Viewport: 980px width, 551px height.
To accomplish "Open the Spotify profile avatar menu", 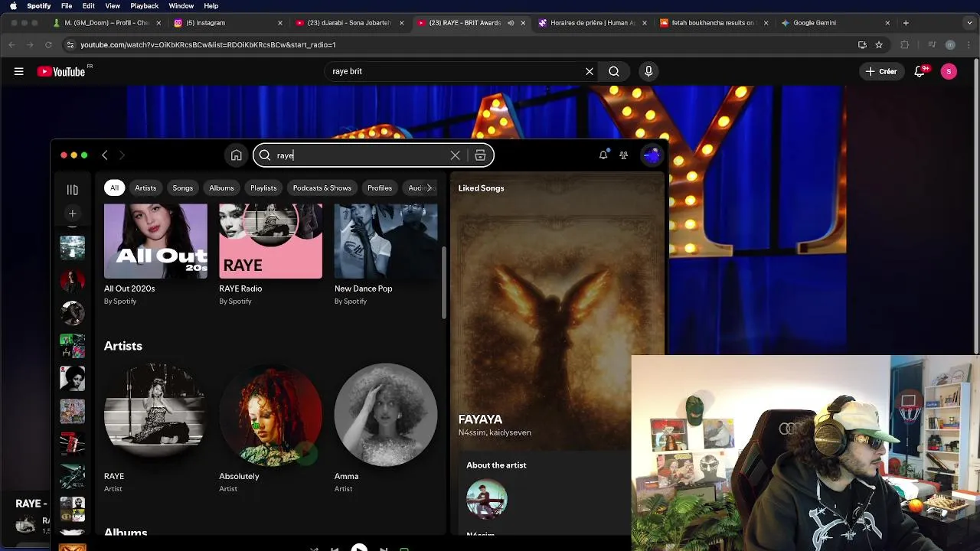I will tap(652, 155).
